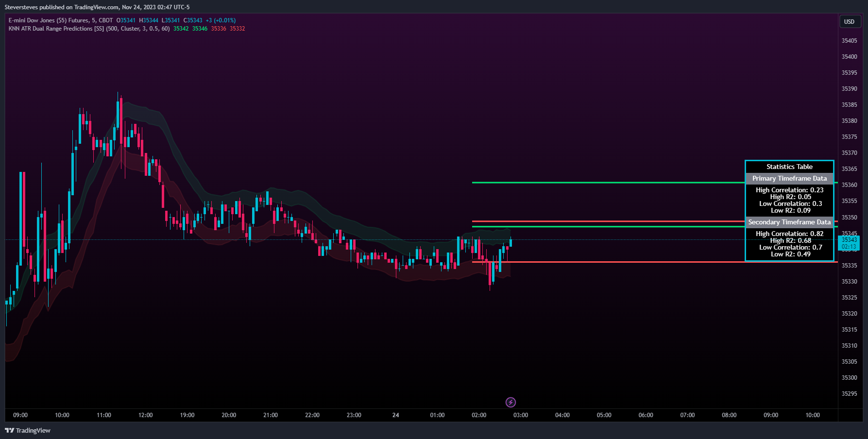Click the Secondary Timeframe Data header
The width and height of the screenshot is (868, 439).
(x=789, y=222)
